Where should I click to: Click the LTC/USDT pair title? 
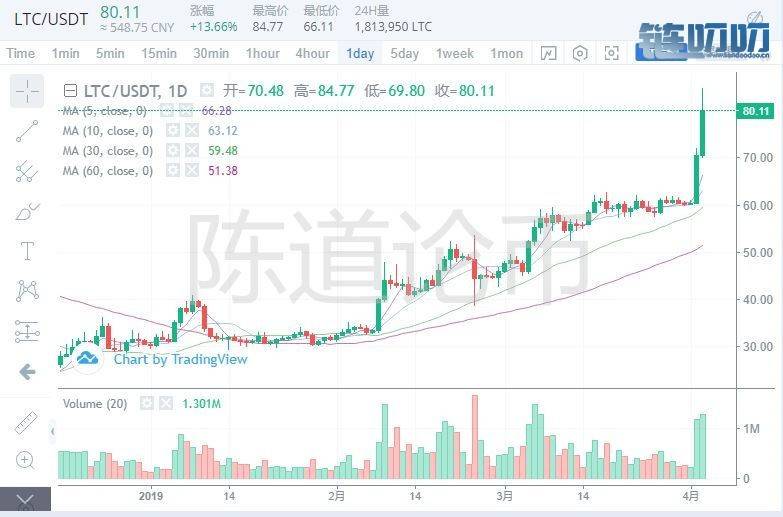click(50, 19)
